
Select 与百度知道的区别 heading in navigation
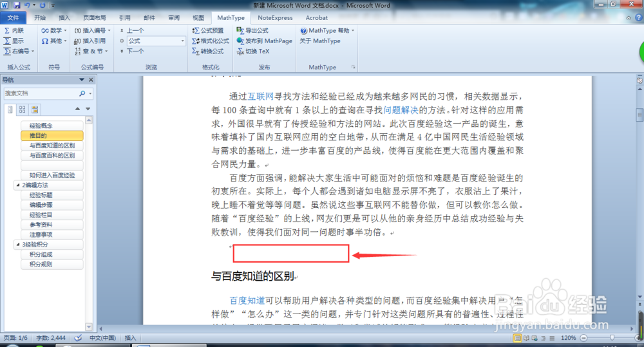coord(52,145)
